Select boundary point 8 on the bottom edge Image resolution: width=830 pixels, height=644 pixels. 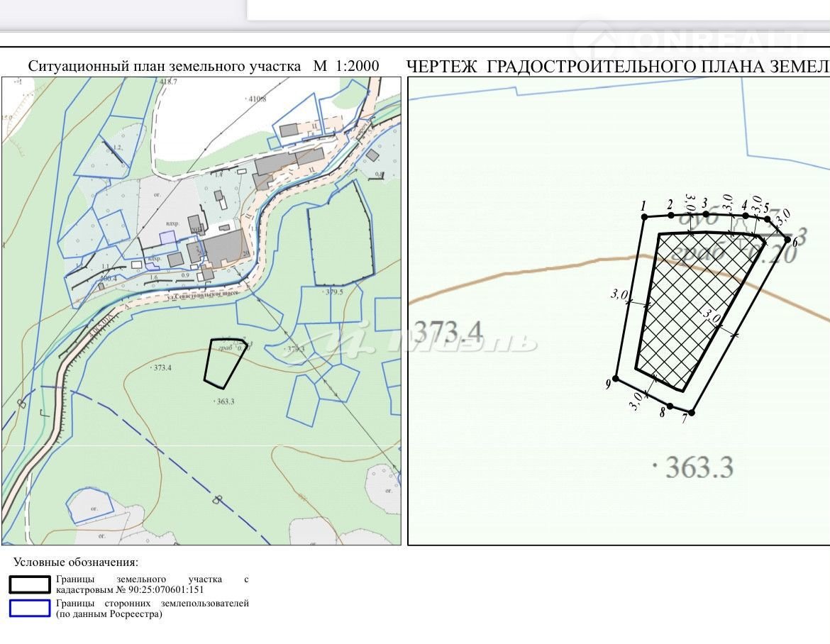click(670, 406)
